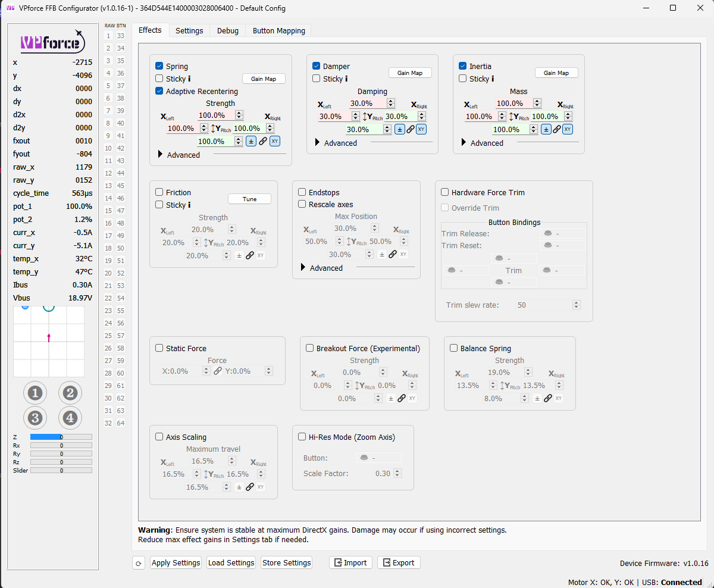
Task: Open the Damper Gain Map button
Action: coord(410,73)
